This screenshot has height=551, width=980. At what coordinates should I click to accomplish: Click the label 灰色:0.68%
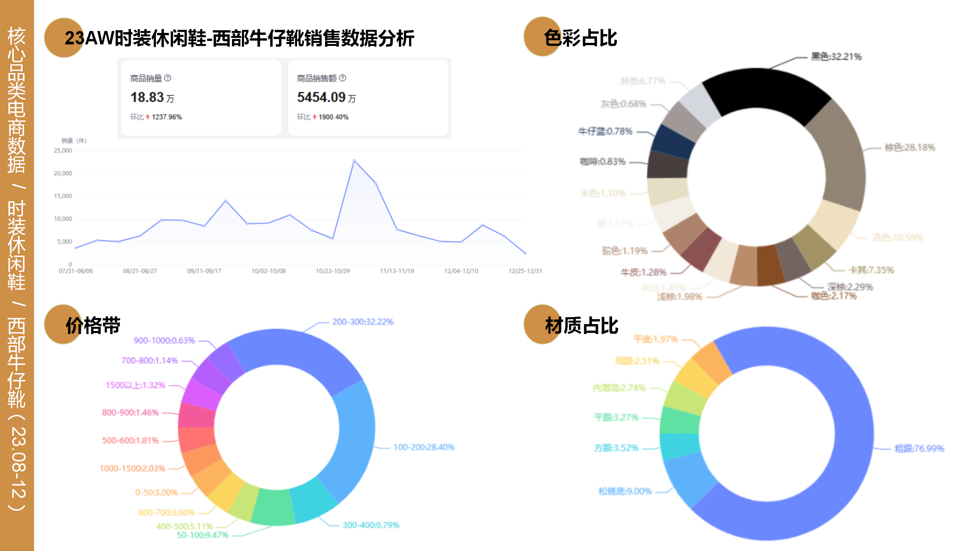click(x=624, y=104)
